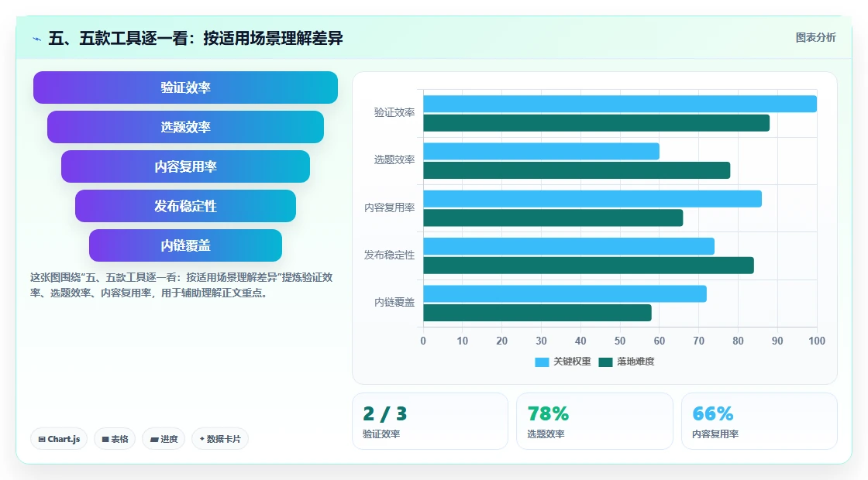Click the 0 tick on the x-axis
Image resolution: width=868 pixels, height=480 pixels.
tap(423, 341)
